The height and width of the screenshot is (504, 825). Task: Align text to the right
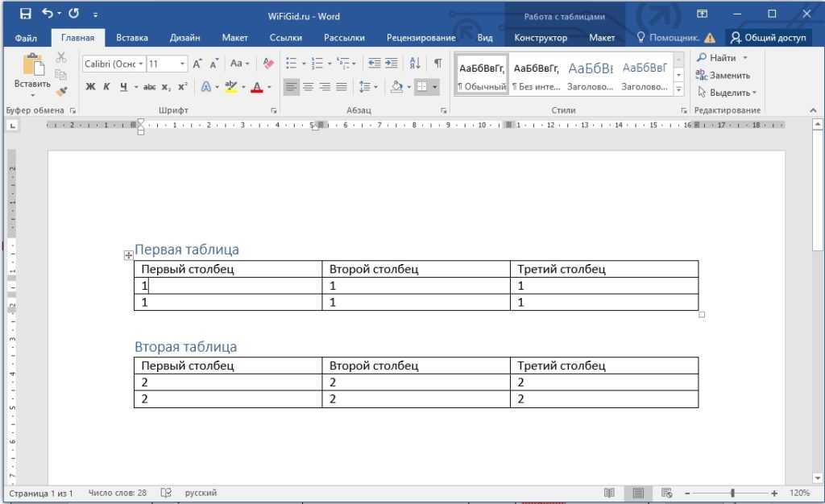(x=325, y=87)
